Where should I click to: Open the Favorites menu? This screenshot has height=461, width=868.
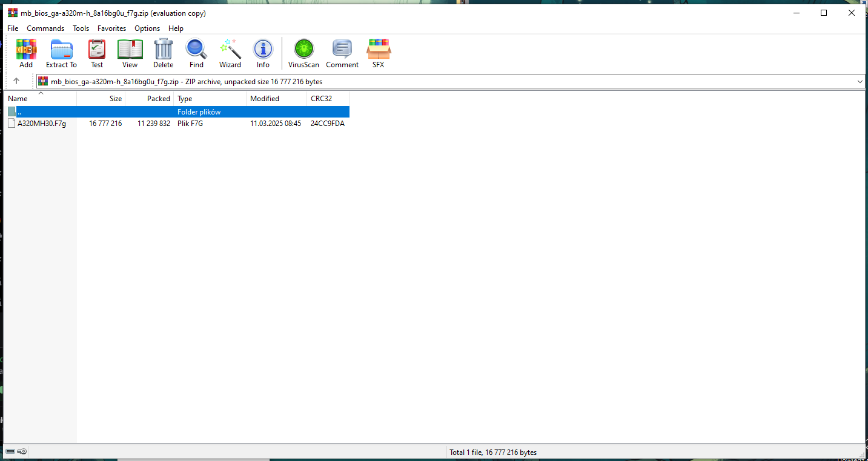coord(112,28)
